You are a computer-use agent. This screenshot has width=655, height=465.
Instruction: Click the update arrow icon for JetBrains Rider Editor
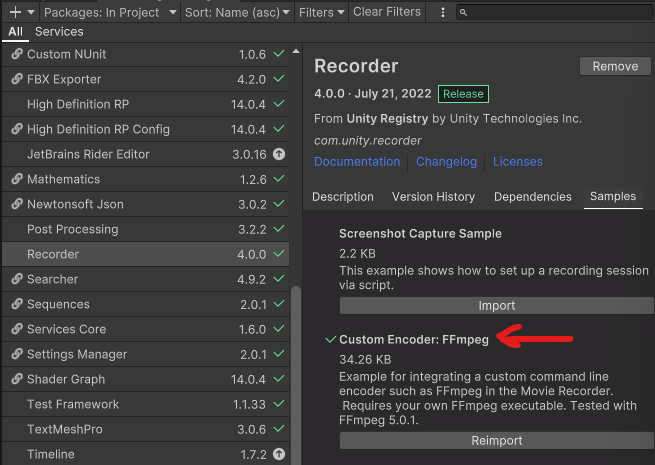[x=278, y=154]
